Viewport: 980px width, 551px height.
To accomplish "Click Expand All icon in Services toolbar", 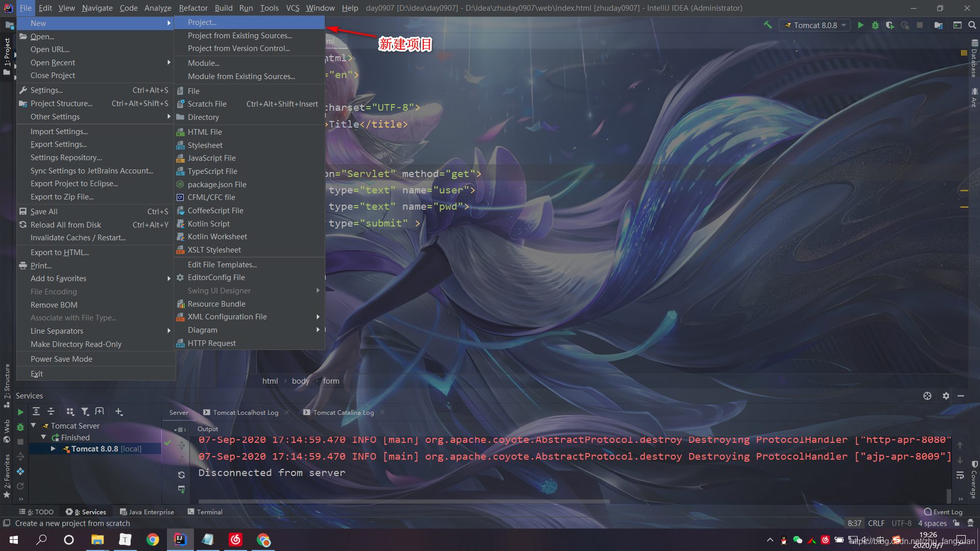I will (x=36, y=411).
